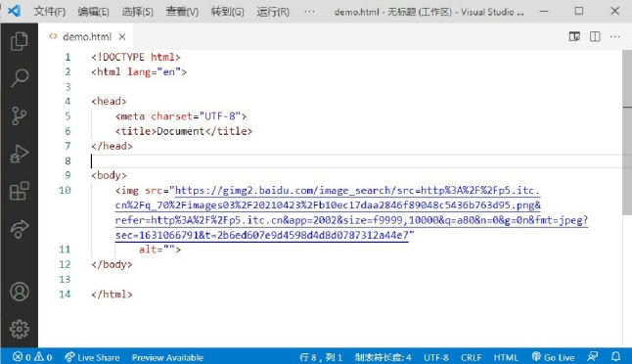Close the demo.html tab
The height and width of the screenshot is (364, 632).
(x=122, y=36)
